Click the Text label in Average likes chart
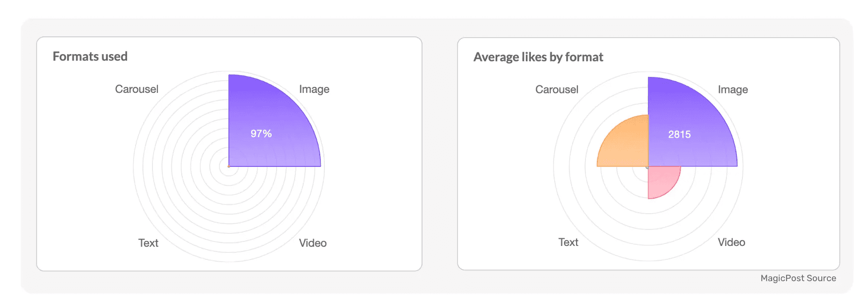868x305 pixels. (568, 242)
